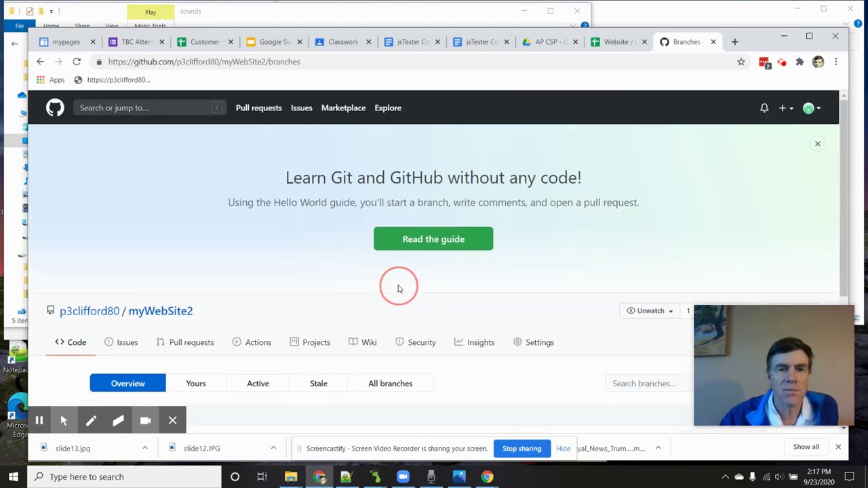Show Active branches
This screenshot has height=488, width=868.
point(258,384)
